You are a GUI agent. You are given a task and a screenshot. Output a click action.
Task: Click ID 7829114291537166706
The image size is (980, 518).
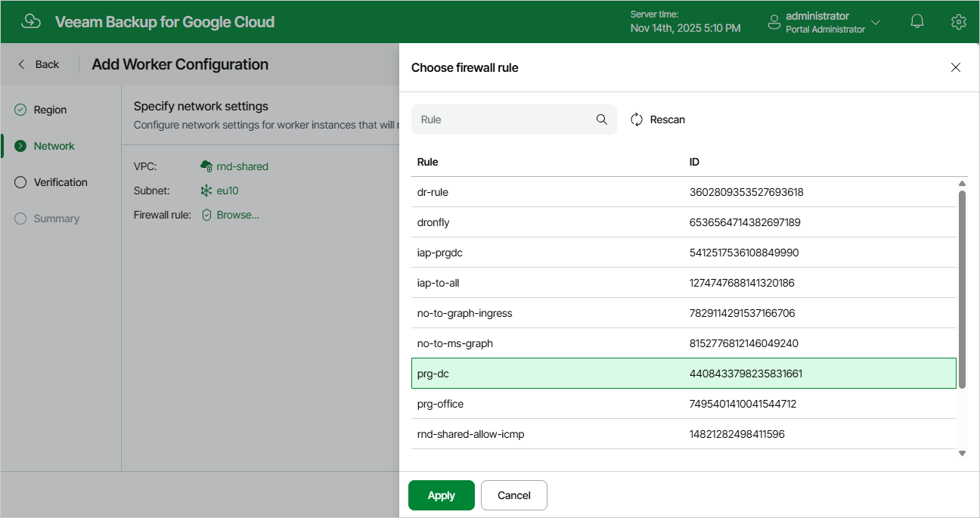click(743, 313)
